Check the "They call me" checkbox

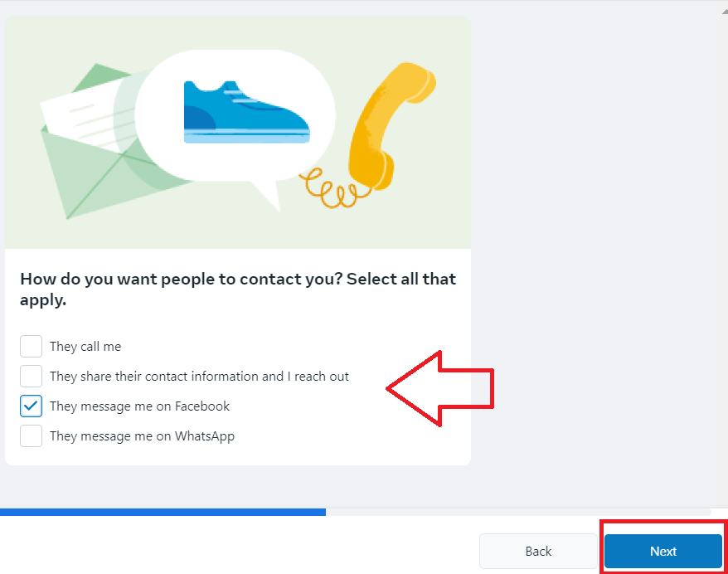pos(32,347)
